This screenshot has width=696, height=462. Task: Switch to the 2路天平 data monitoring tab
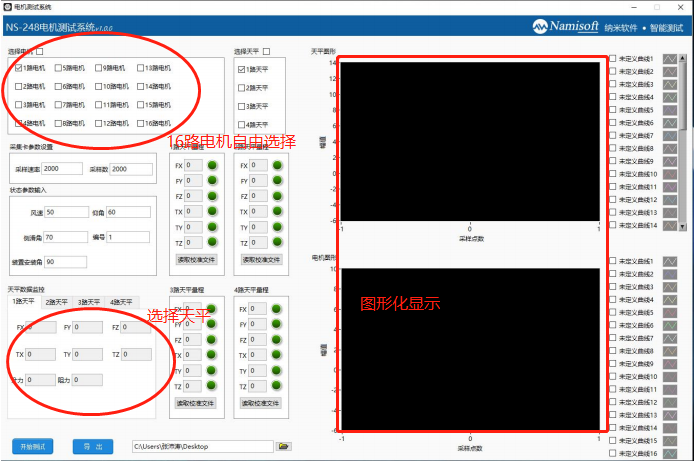[x=56, y=300]
